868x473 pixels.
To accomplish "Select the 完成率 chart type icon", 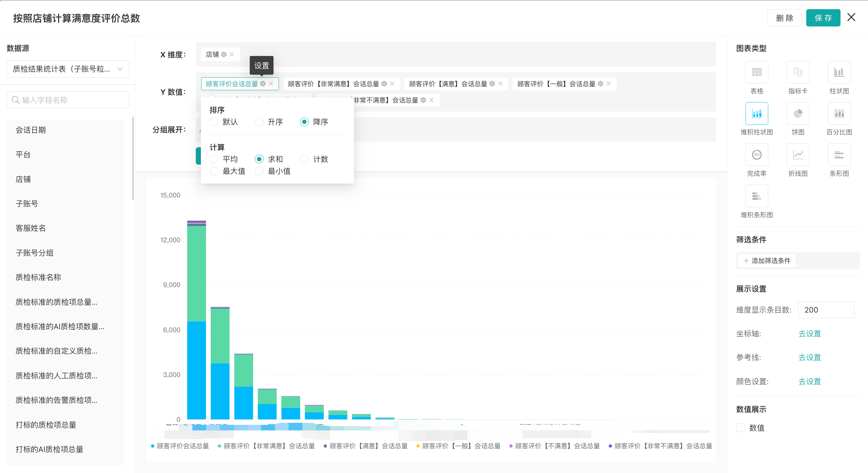I will click(756, 155).
